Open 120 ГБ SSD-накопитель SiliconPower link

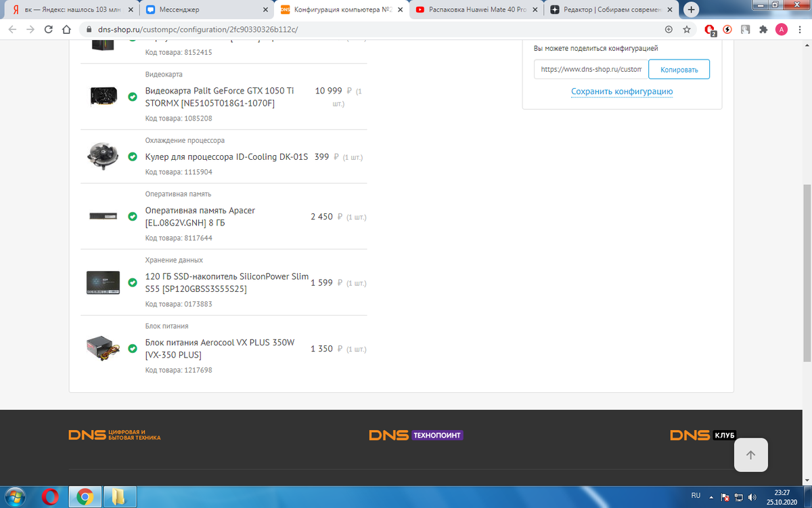pos(227,282)
